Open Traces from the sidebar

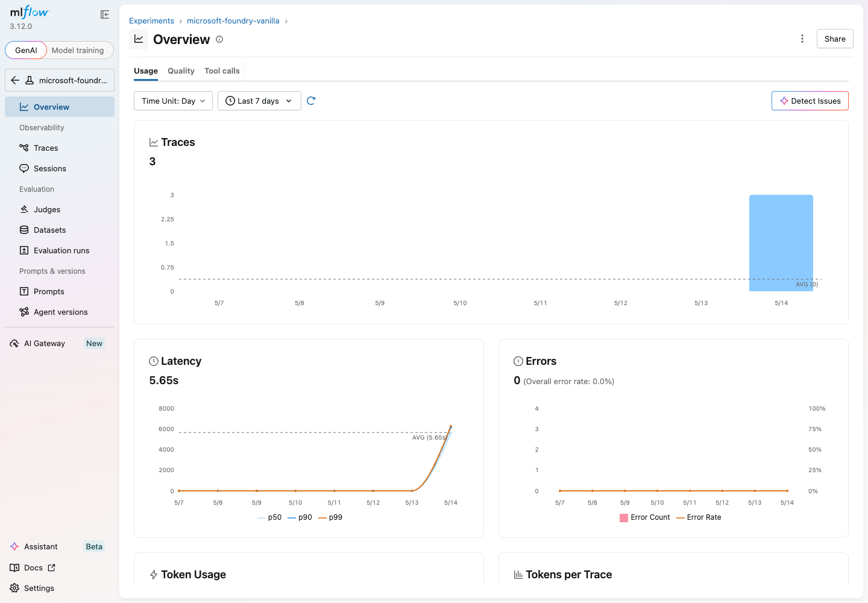click(60, 148)
